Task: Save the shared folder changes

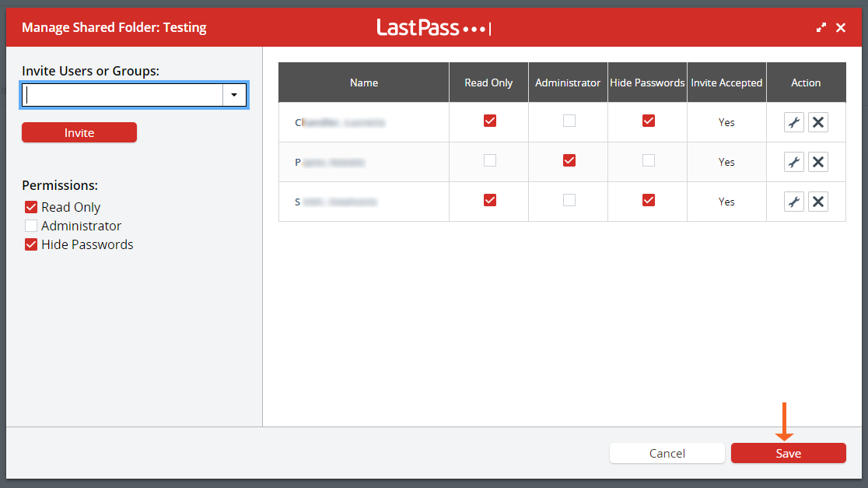Action: 788,453
